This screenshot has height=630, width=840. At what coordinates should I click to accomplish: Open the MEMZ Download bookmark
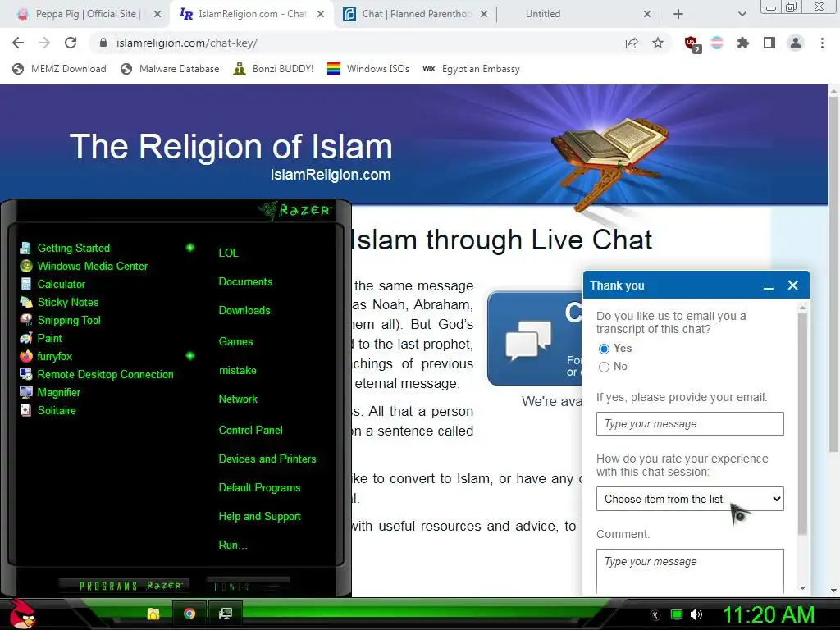(59, 69)
